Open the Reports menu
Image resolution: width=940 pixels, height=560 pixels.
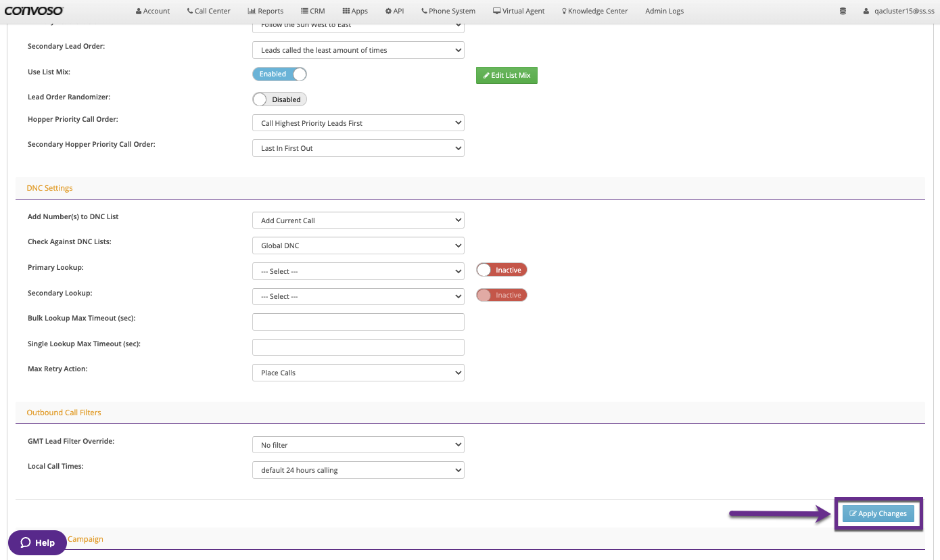point(266,11)
